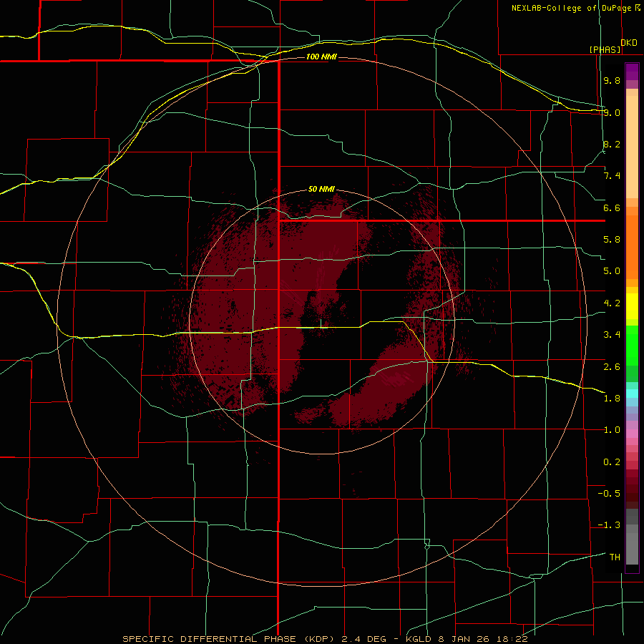Pick the cyan swatch in the color bar
The height and width of the screenshot is (644, 644).
pyautogui.click(x=632, y=394)
